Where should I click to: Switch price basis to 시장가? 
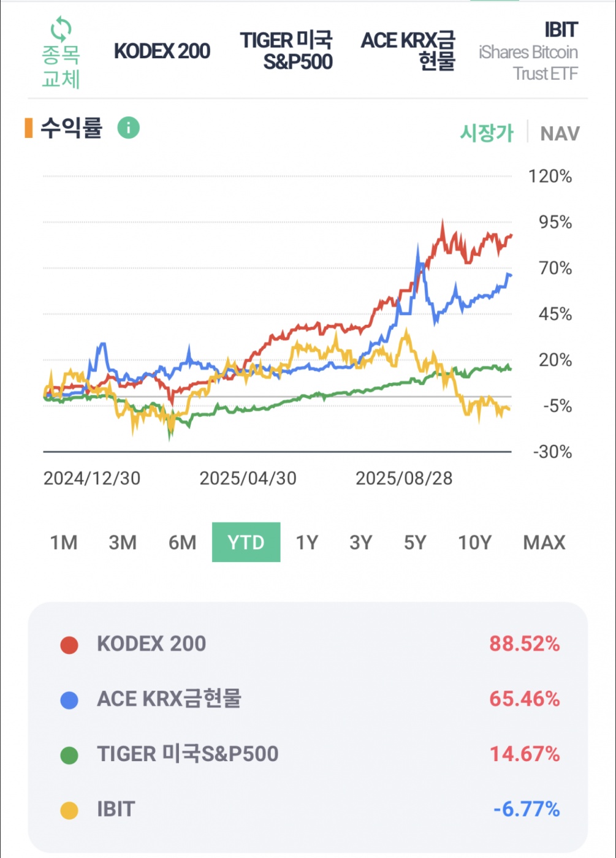point(487,133)
